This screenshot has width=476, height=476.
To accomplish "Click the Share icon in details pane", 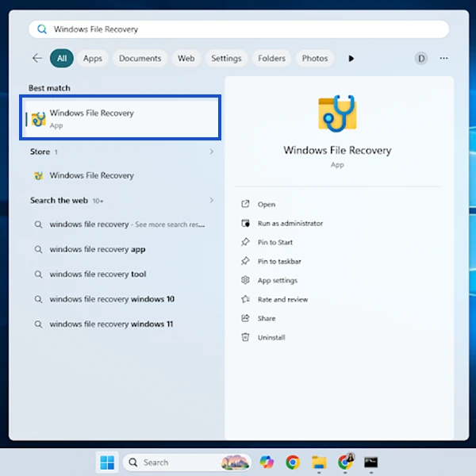I will (x=245, y=318).
